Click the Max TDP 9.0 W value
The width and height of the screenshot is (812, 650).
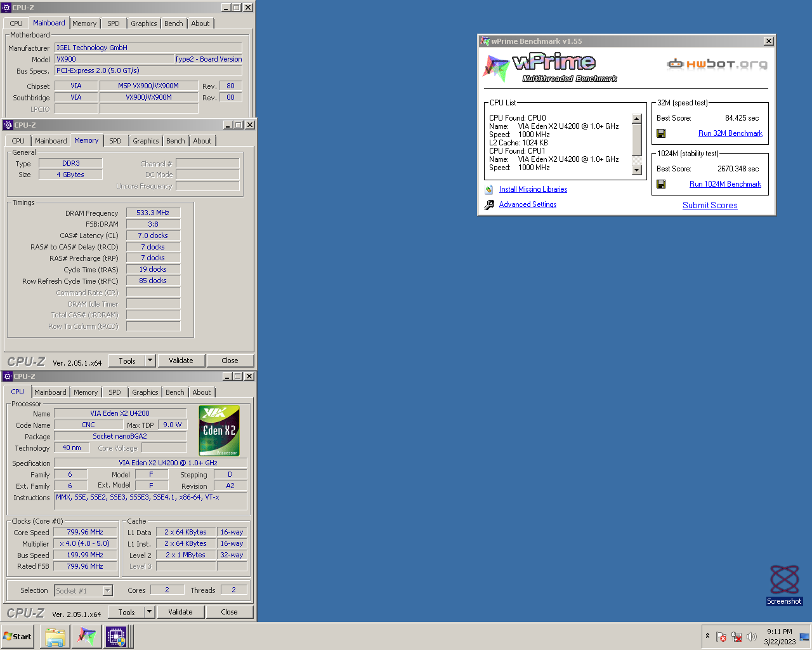(x=172, y=425)
